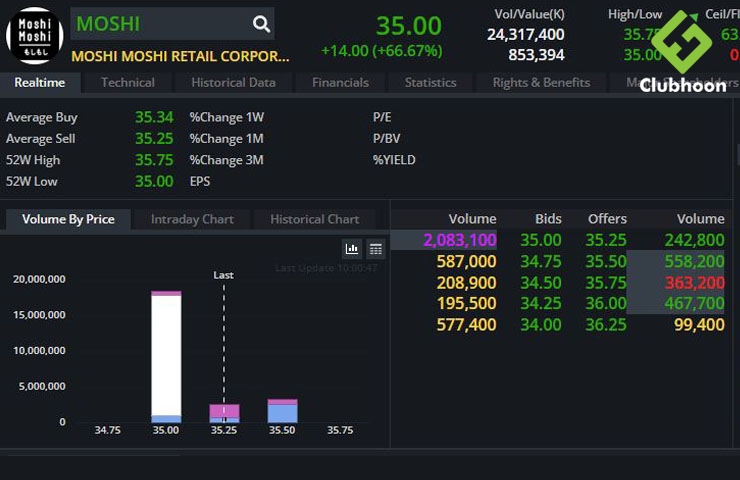
Task: Click the Average Buy value 35.34
Action: [x=154, y=117]
